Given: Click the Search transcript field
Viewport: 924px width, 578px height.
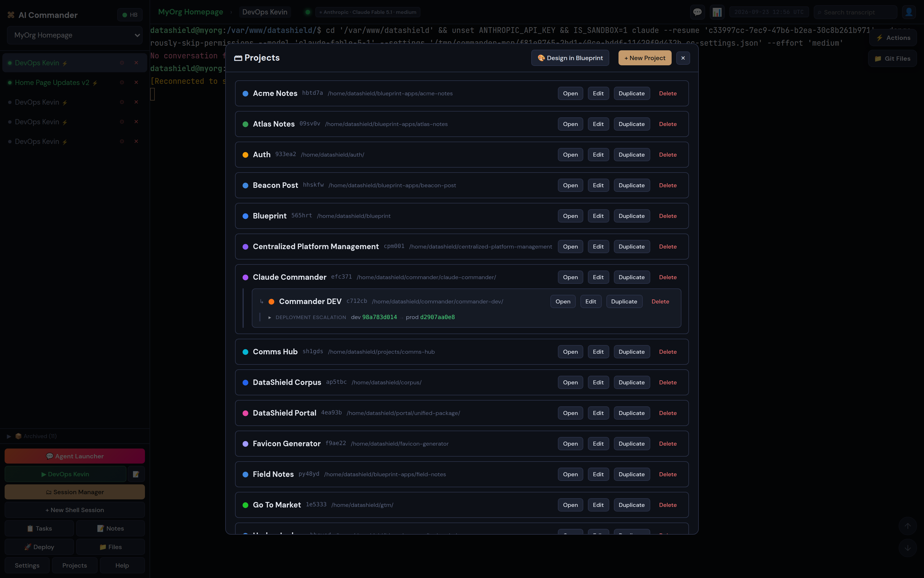Looking at the screenshot, I should pyautogui.click(x=855, y=12).
